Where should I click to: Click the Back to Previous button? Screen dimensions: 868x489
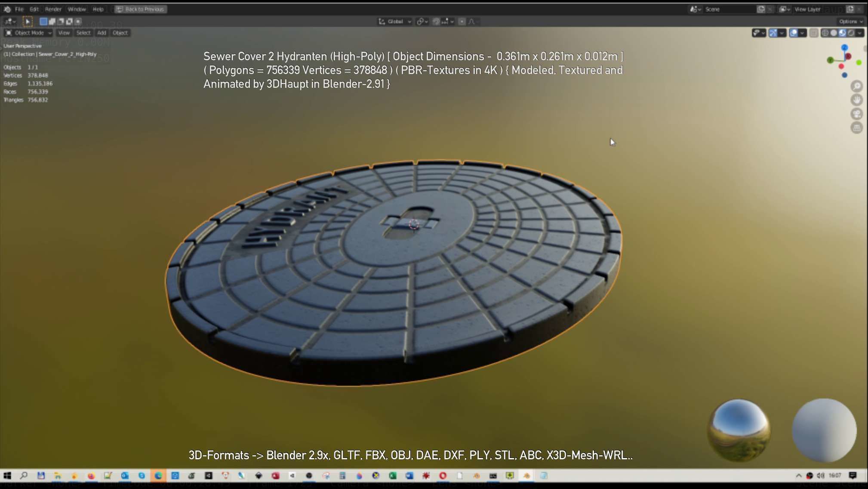click(141, 9)
